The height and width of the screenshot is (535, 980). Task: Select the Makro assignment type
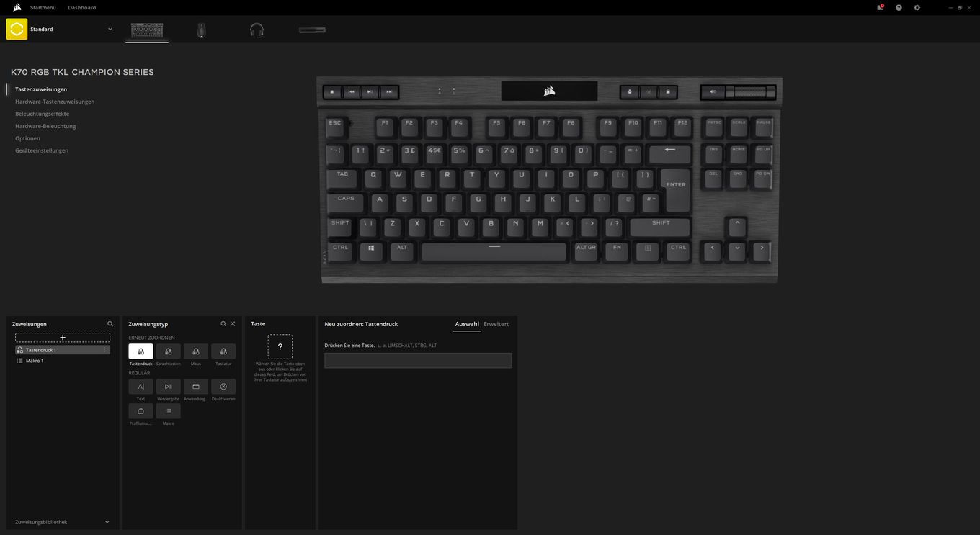[x=168, y=411]
